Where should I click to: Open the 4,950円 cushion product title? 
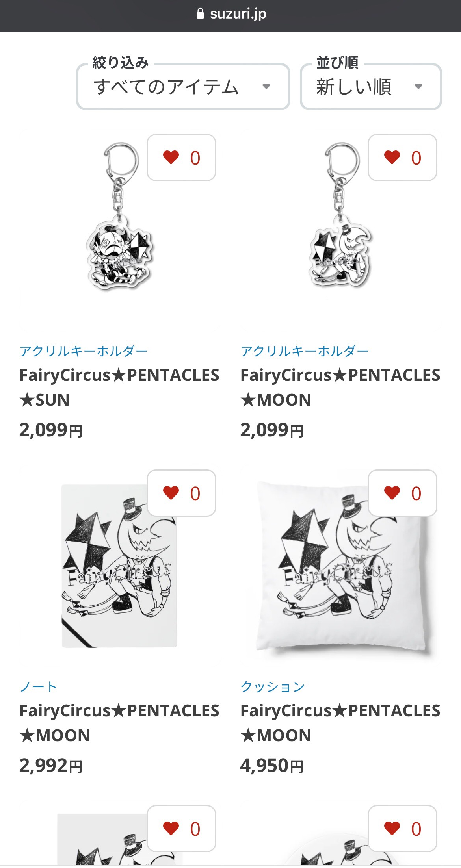[x=340, y=723]
